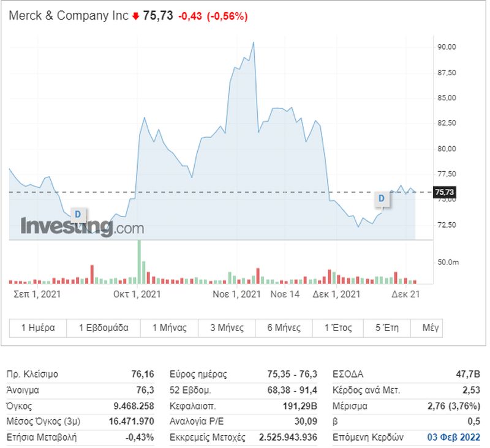
Task: Click the Αναλογία P/E label
Action: point(197,422)
